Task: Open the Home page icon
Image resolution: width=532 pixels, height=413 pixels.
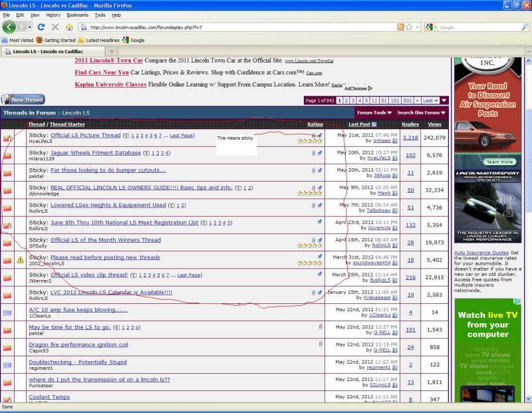Action: (69, 27)
